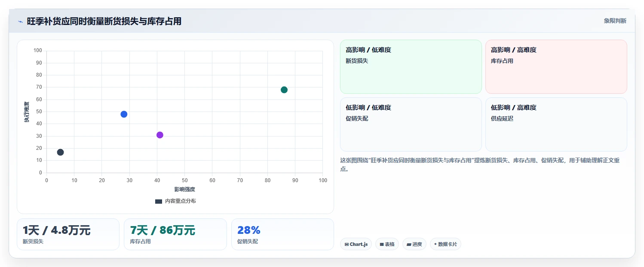Open the 低影响 / 低难度 quadrant card
This screenshot has width=644, height=267.
click(x=411, y=124)
